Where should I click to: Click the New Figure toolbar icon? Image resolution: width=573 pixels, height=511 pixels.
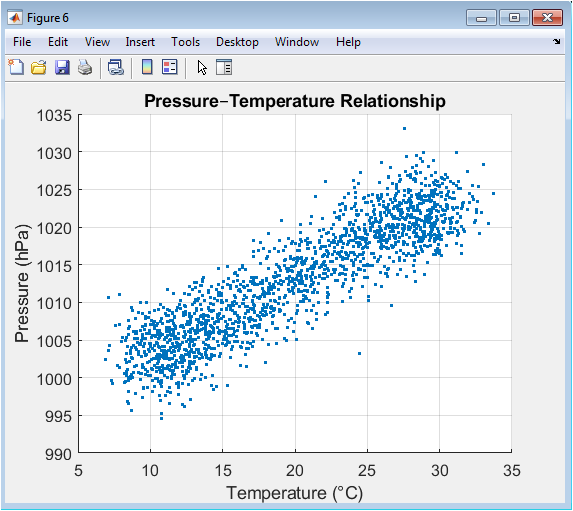[16, 67]
